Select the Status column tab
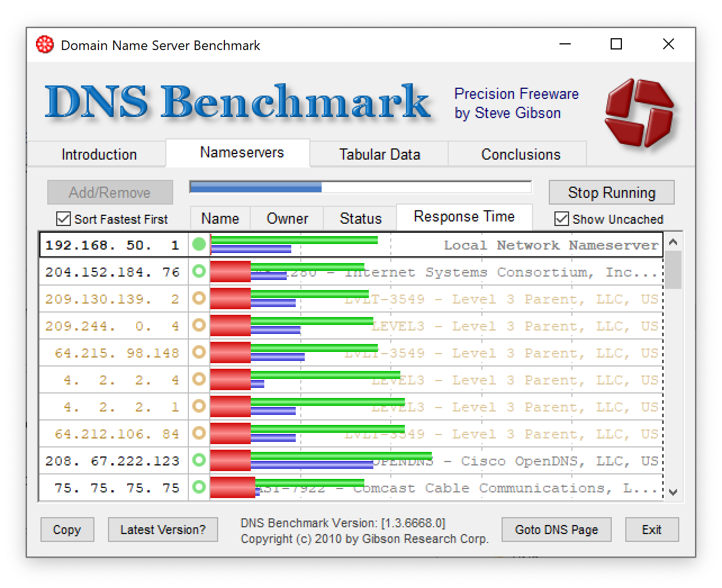The image size is (722, 588). [360, 218]
